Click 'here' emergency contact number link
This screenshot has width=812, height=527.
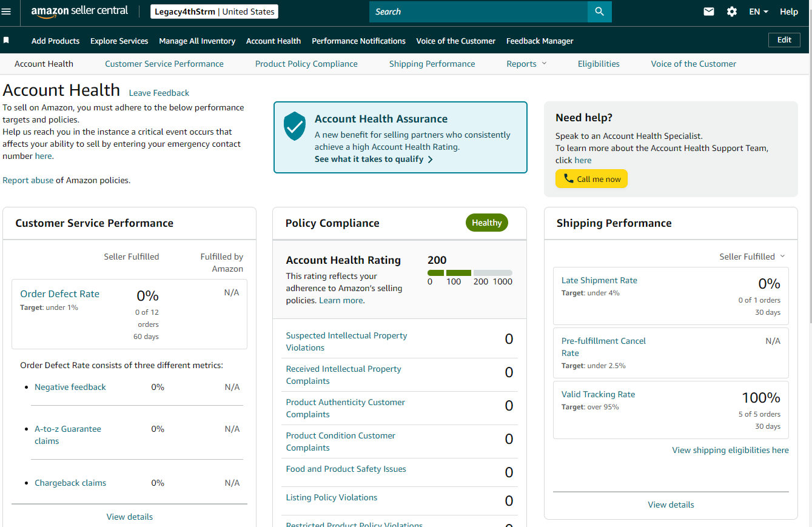43,156
